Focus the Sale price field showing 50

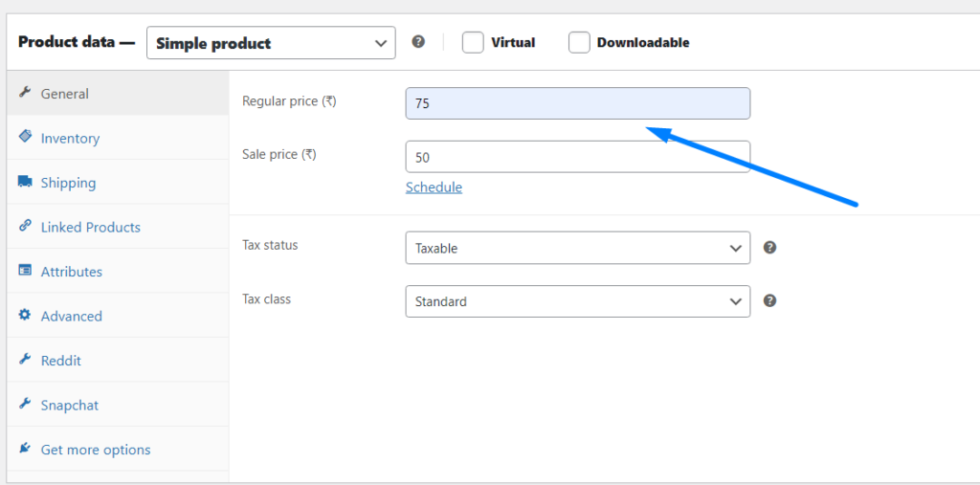[x=577, y=157]
